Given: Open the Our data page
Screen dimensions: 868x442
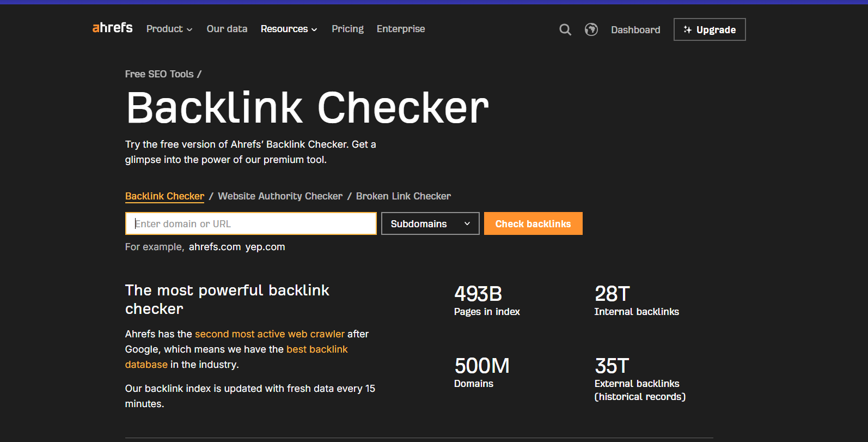Looking at the screenshot, I should click(x=227, y=29).
